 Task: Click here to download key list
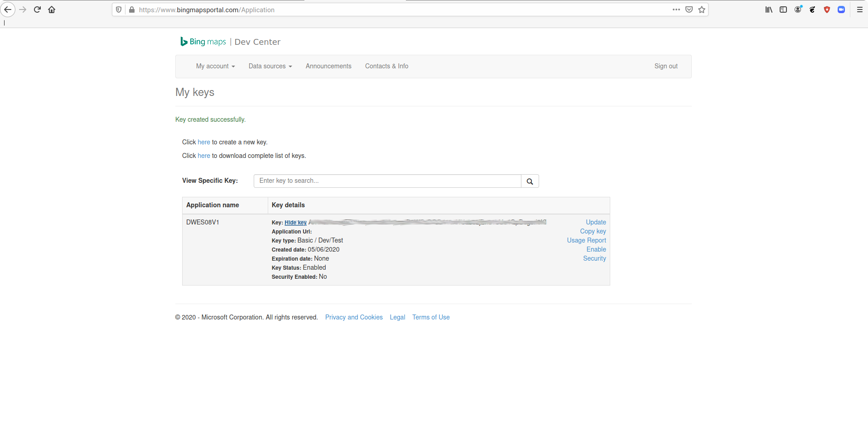pos(204,156)
